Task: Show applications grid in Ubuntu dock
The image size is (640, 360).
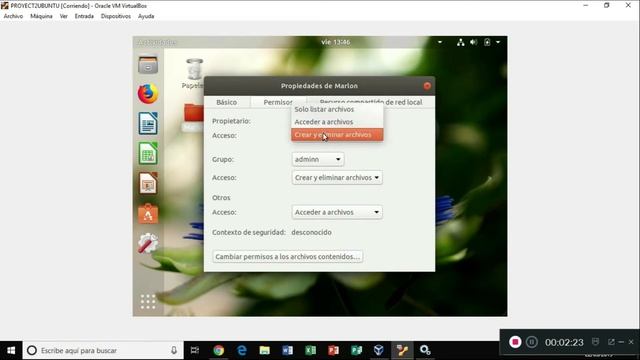Action: (148, 302)
